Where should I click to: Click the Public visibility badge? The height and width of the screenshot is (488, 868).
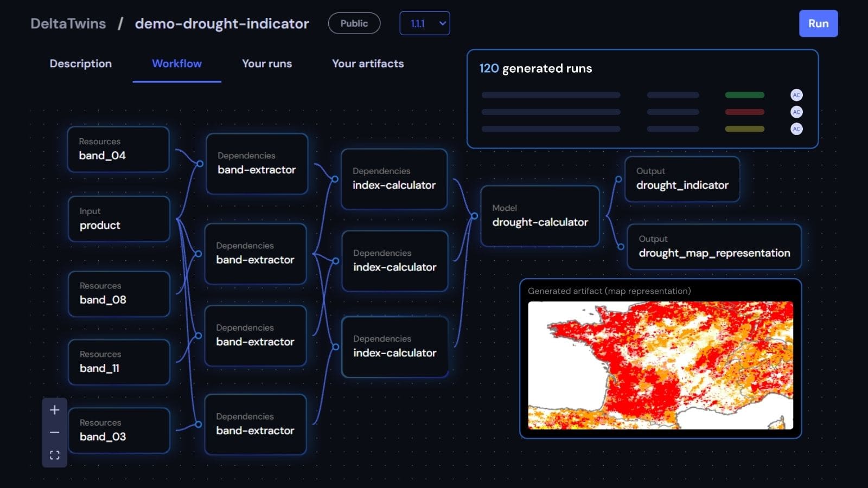pos(354,23)
